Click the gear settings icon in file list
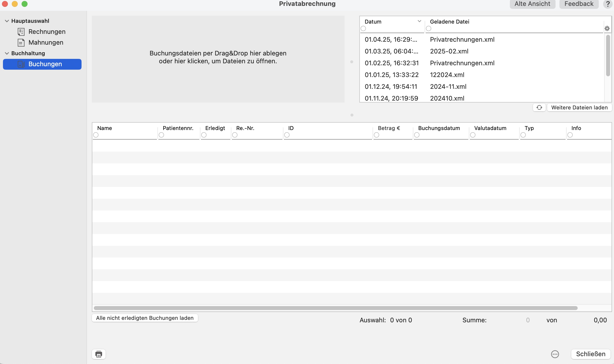 (607, 28)
